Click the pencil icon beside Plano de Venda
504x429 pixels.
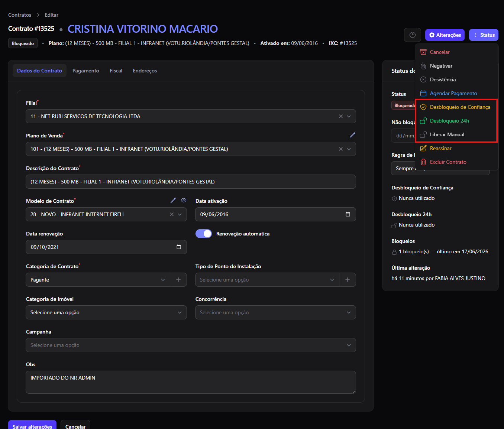pos(353,135)
